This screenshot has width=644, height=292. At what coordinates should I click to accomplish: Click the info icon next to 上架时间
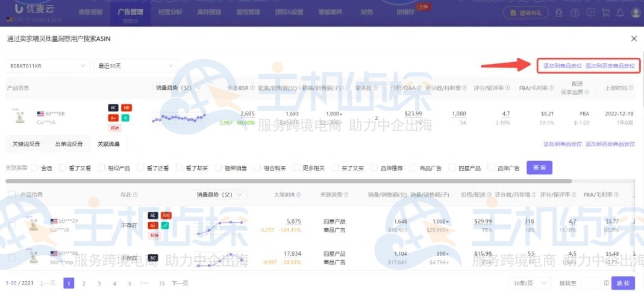click(x=632, y=87)
